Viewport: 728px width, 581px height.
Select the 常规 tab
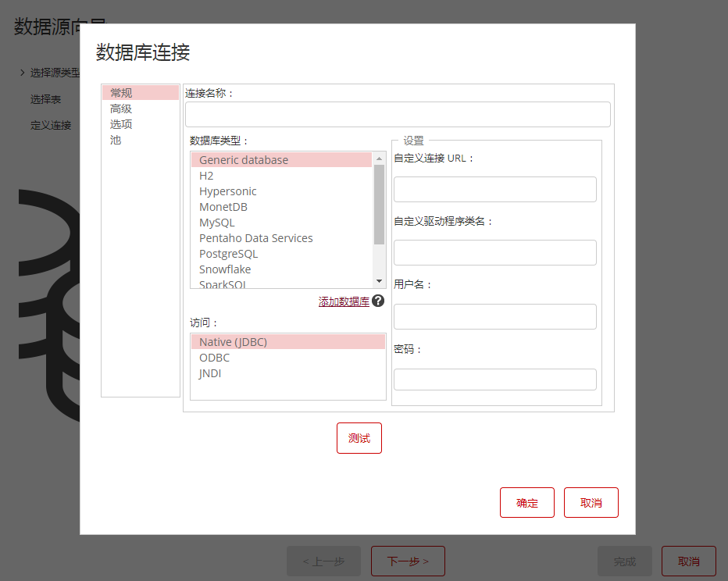[121, 93]
